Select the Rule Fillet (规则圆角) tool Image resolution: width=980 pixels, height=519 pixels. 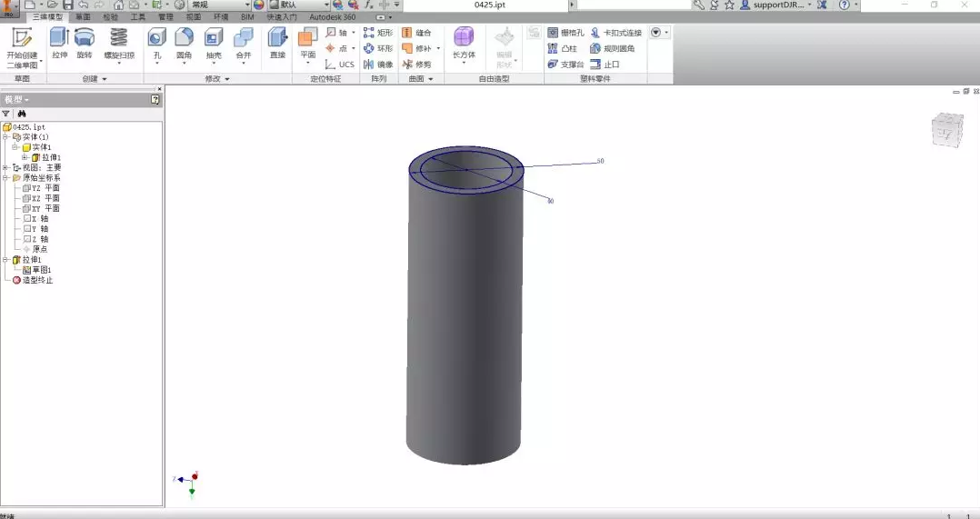(613, 48)
